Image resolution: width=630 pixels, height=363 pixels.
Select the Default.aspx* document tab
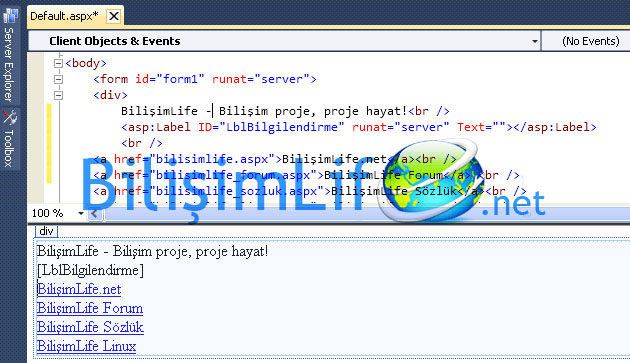click(x=64, y=16)
